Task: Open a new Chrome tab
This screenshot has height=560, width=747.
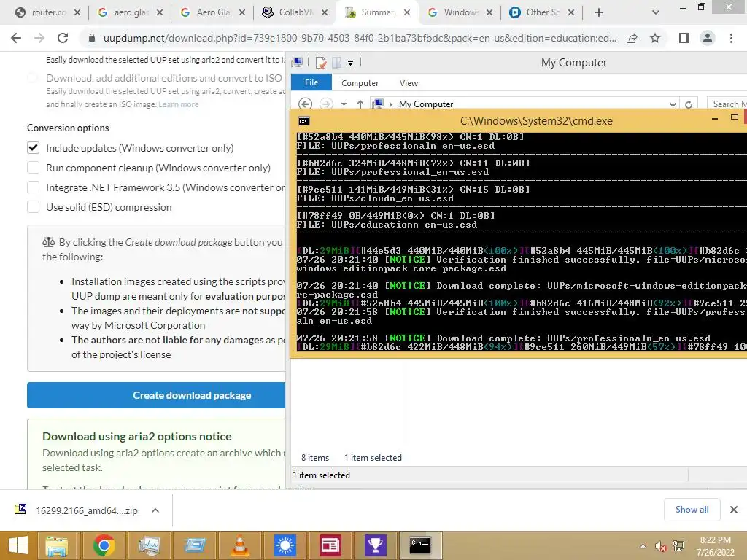Action: point(599,13)
